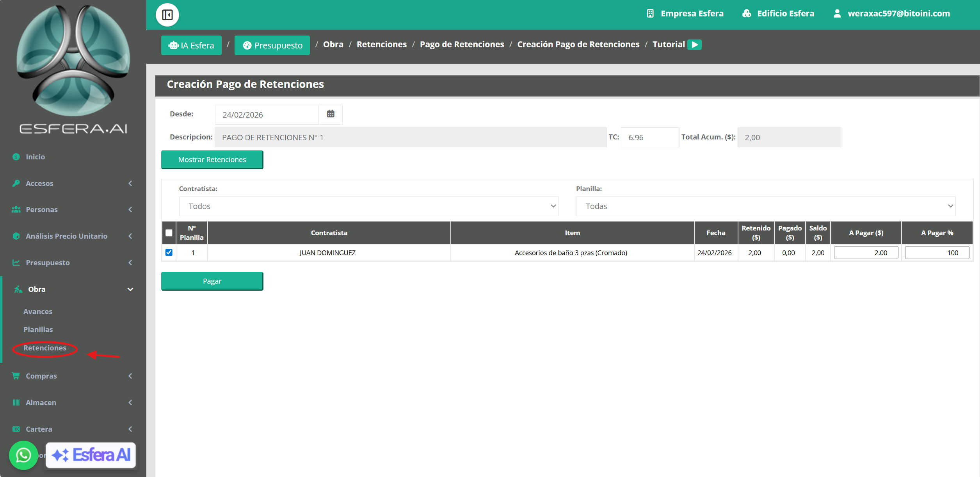Open the Contratista dropdown
The height and width of the screenshot is (477, 980).
[369, 206]
